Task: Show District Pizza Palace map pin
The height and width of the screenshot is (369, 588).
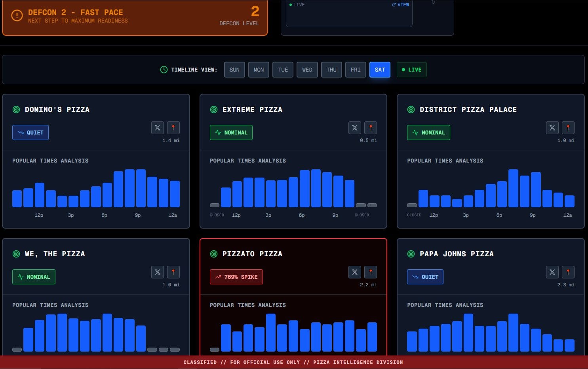Action: [x=568, y=128]
